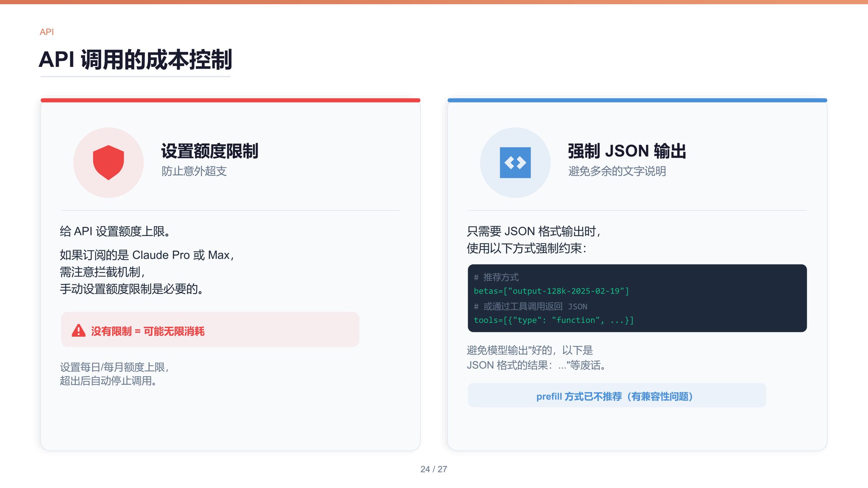
Task: Click the code comment '# 或通过工具调用返回 JSON'
Action: [x=531, y=306]
